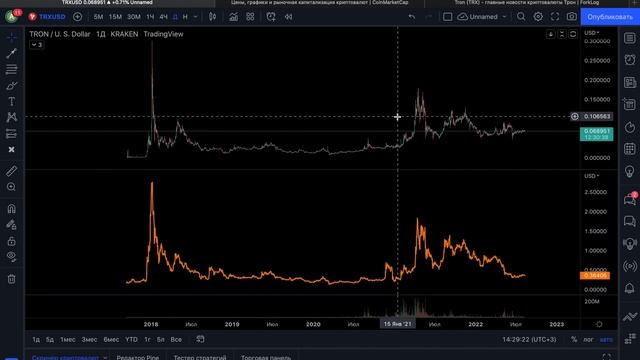The image size is (640, 360).
Task: Toggle auto scale авто
Action: click(606, 340)
